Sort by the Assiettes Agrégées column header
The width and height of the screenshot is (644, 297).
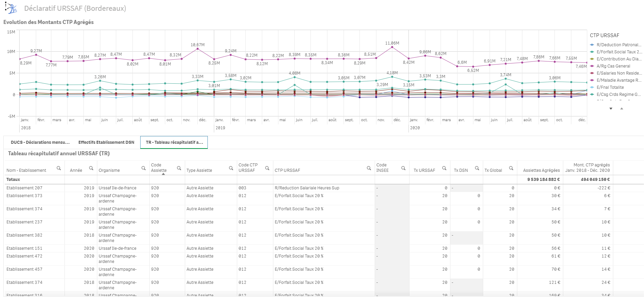(541, 170)
